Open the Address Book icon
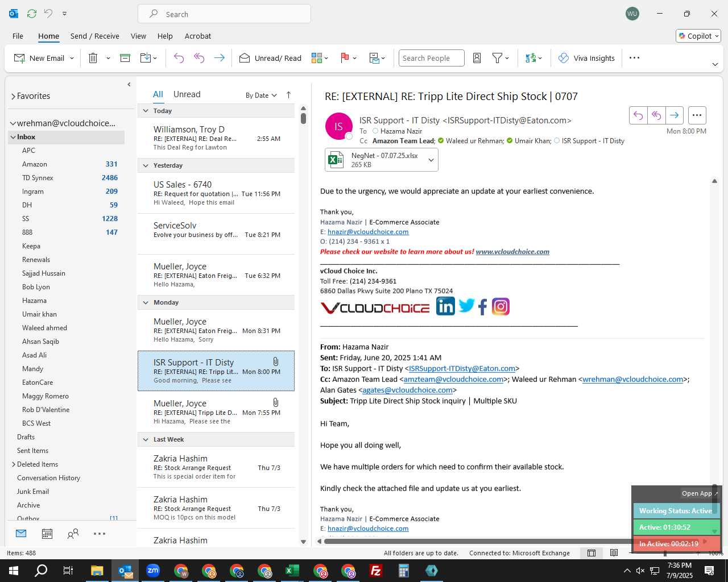 (477, 58)
